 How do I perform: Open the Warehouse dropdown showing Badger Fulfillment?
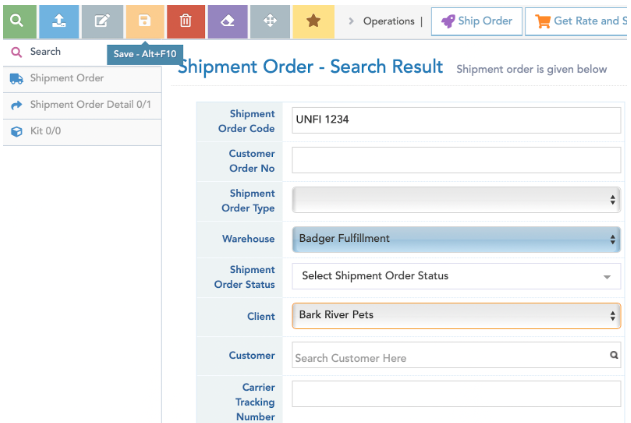coord(456,239)
